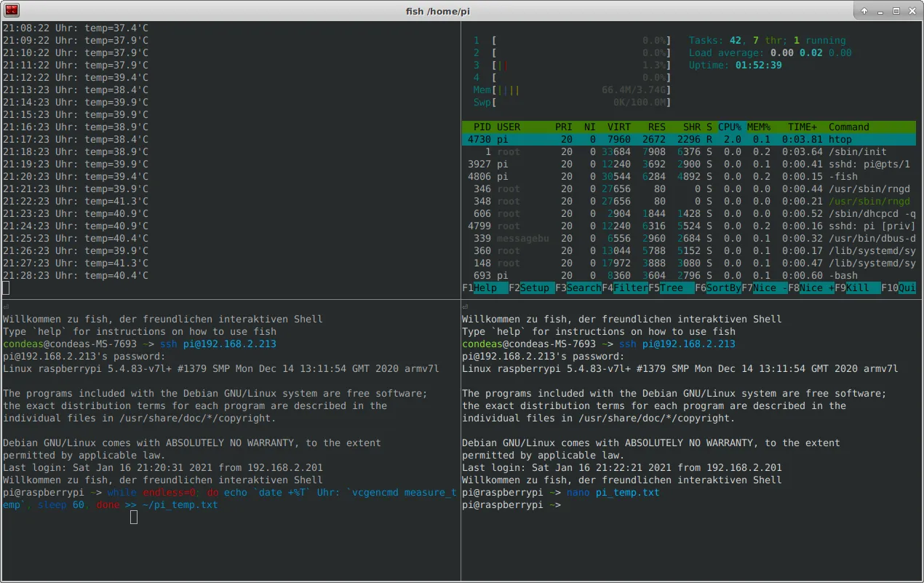This screenshot has width=924, height=583.
Task: Click the log line 21:28:23 temp=40.4'C
Action: [76, 276]
